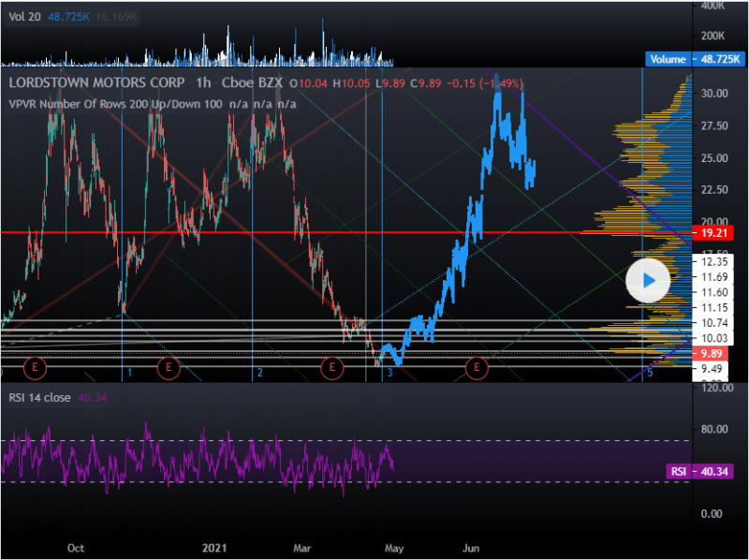Viewport: 749px width, 560px height.
Task: Click the 80.00 RSI axis label
Action: (714, 429)
